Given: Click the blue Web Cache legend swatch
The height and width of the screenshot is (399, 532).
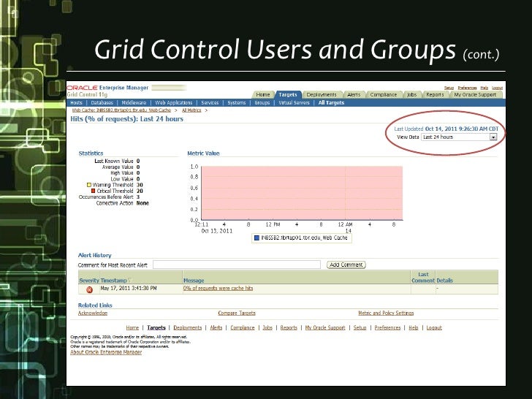Looking at the screenshot, I should click(256, 237).
